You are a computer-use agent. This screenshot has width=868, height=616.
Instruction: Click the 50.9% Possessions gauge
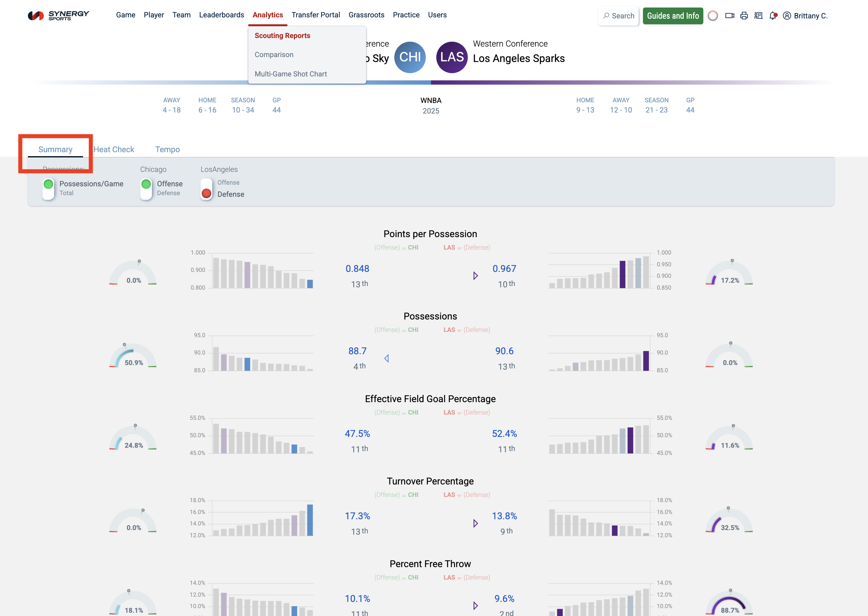point(133,356)
